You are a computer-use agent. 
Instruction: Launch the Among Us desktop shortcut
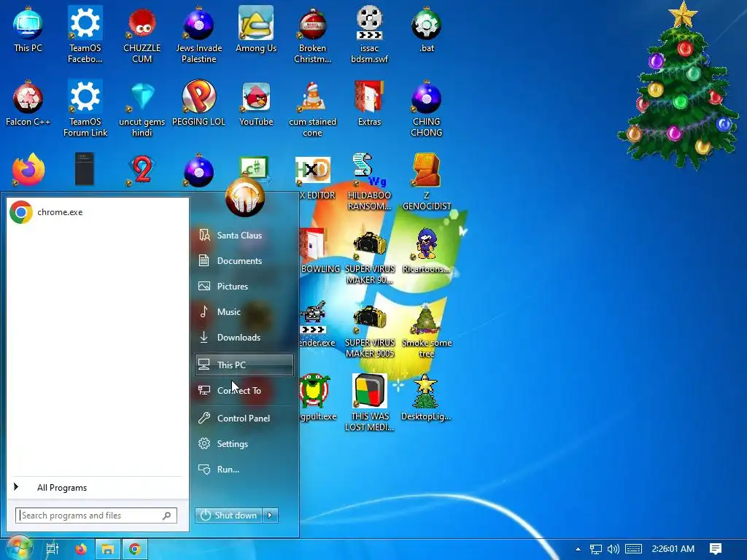256,29
